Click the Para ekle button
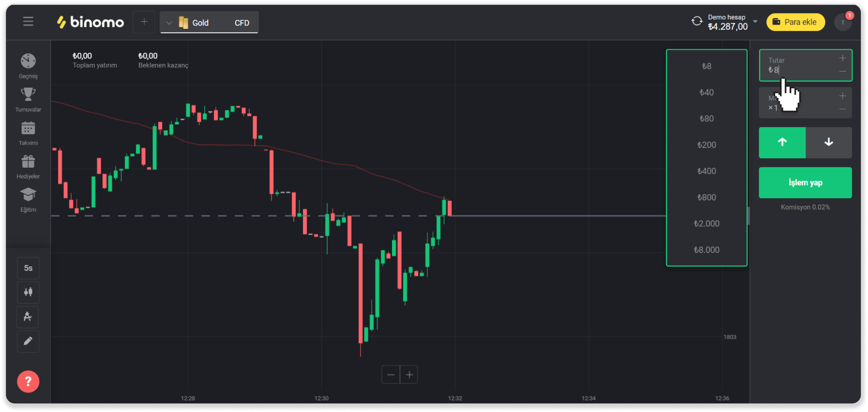868x412 pixels. [795, 22]
